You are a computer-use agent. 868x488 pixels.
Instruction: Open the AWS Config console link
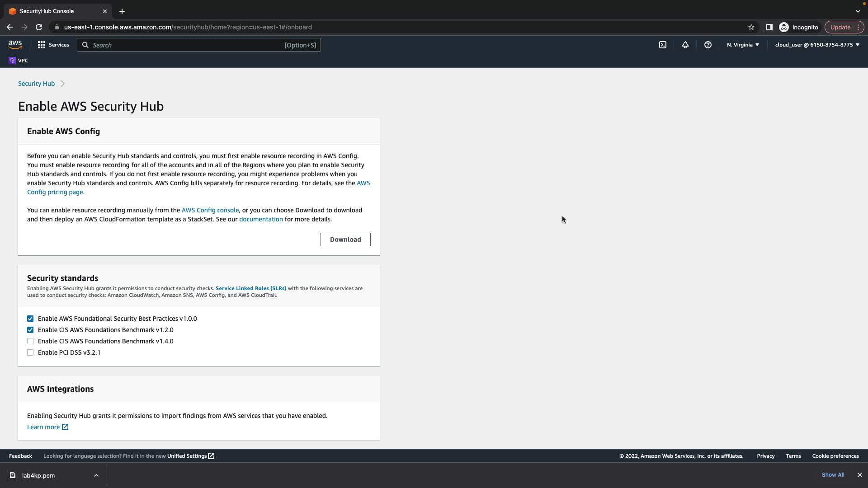point(210,210)
